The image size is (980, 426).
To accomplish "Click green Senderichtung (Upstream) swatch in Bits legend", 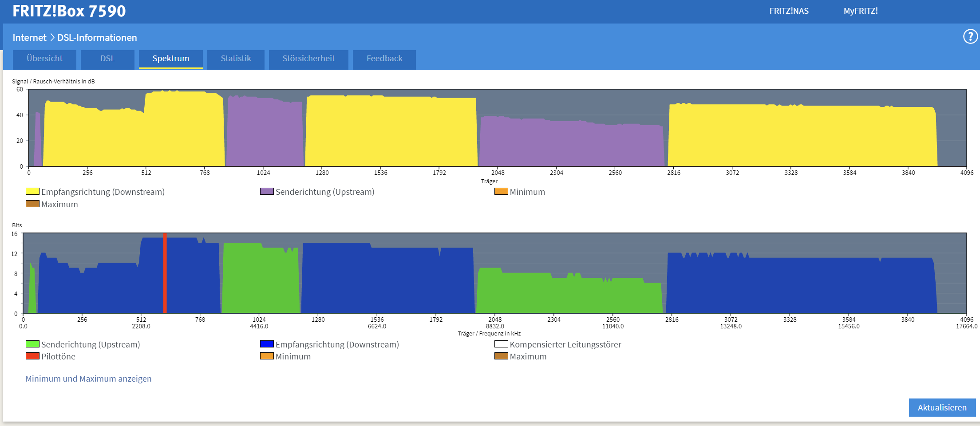I will point(32,344).
